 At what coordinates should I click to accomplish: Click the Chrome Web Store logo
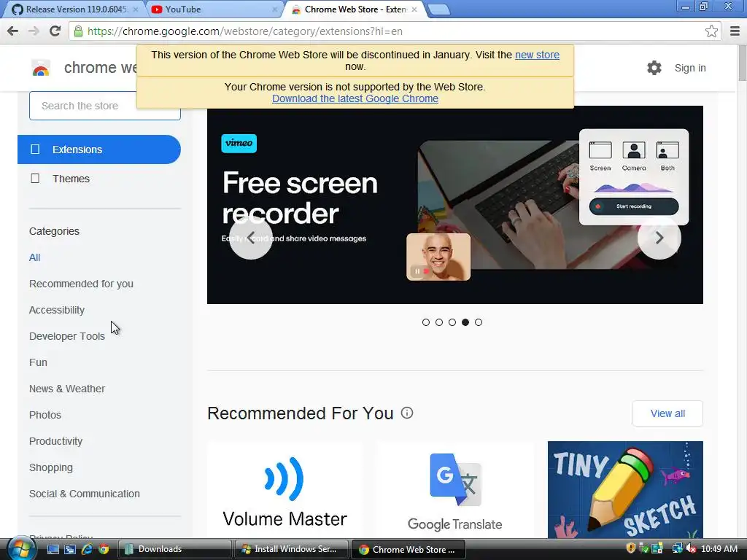tap(41, 68)
